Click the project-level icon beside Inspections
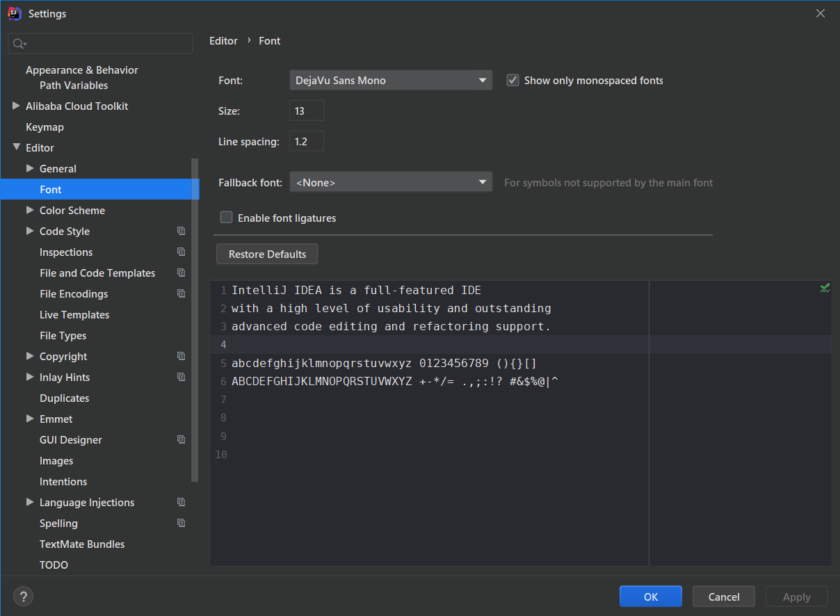 coord(181,252)
